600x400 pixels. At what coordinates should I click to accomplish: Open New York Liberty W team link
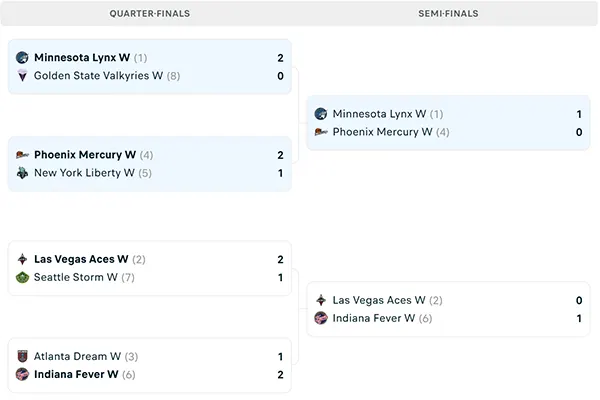tap(84, 173)
